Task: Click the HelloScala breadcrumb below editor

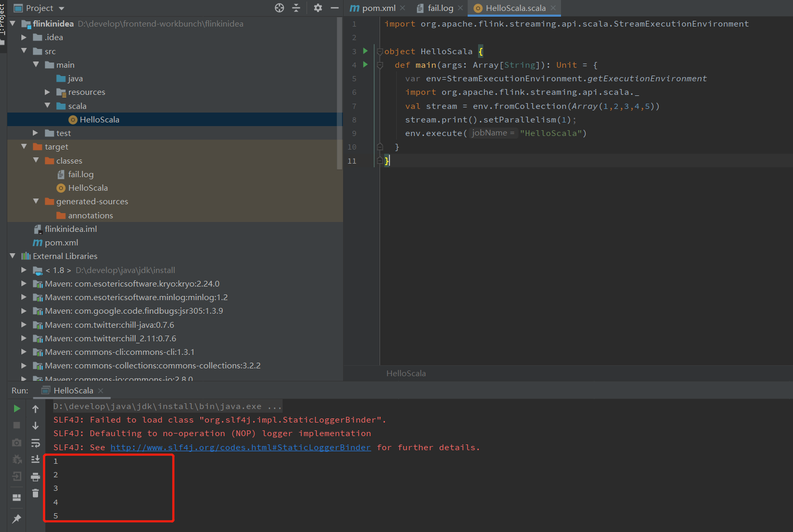Action: tap(406, 373)
